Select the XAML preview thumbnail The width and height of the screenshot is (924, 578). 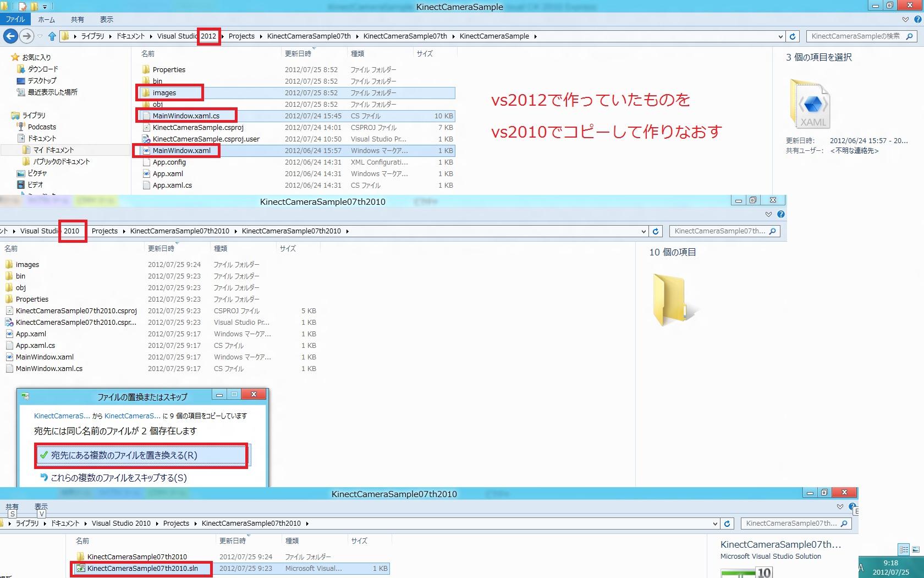point(811,104)
